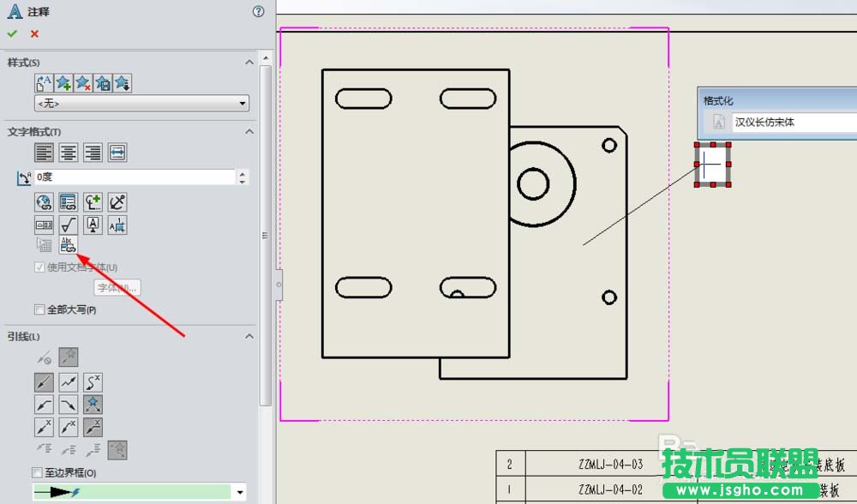Choose straight leader type
The width and height of the screenshot is (857, 504).
pos(44,427)
